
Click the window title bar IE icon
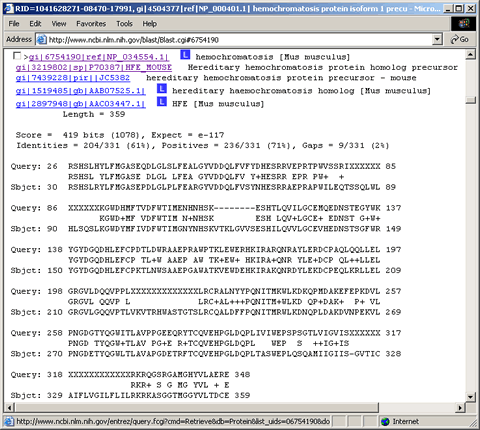[x=9, y=8]
